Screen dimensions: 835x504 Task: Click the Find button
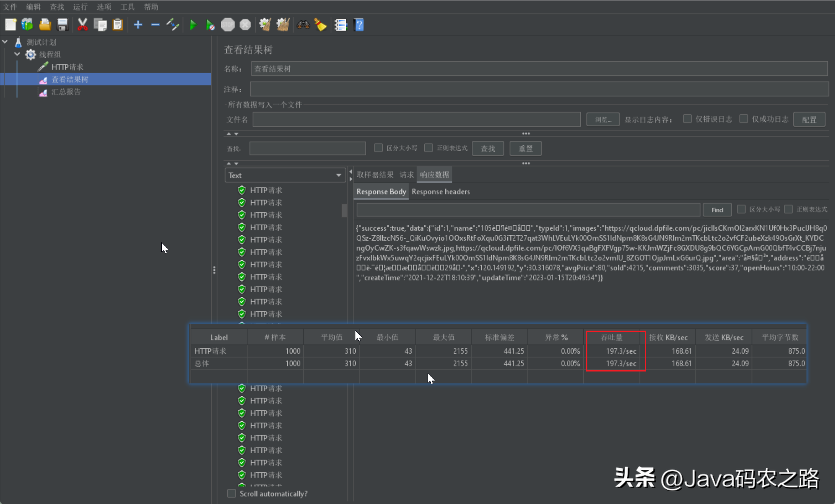point(717,210)
